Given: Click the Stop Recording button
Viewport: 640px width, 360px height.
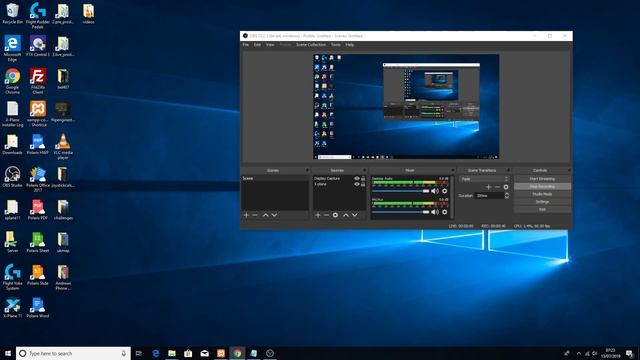Looking at the screenshot, I should [x=542, y=187].
